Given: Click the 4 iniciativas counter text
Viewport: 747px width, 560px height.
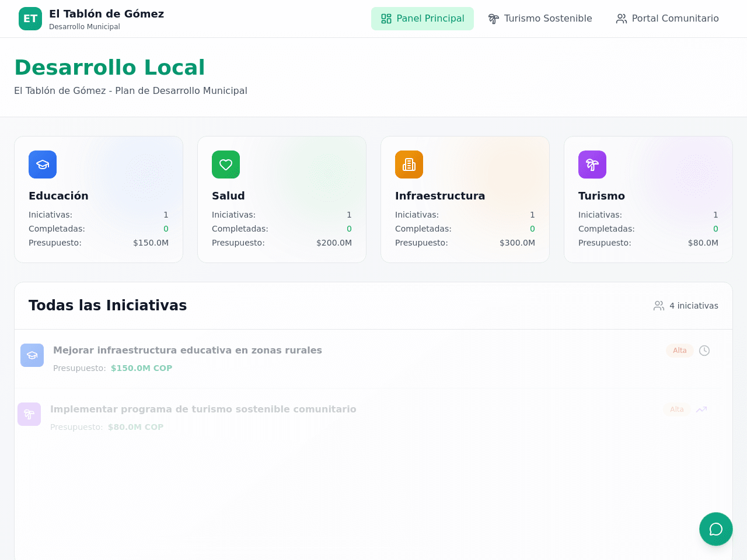Looking at the screenshot, I should [x=694, y=306].
